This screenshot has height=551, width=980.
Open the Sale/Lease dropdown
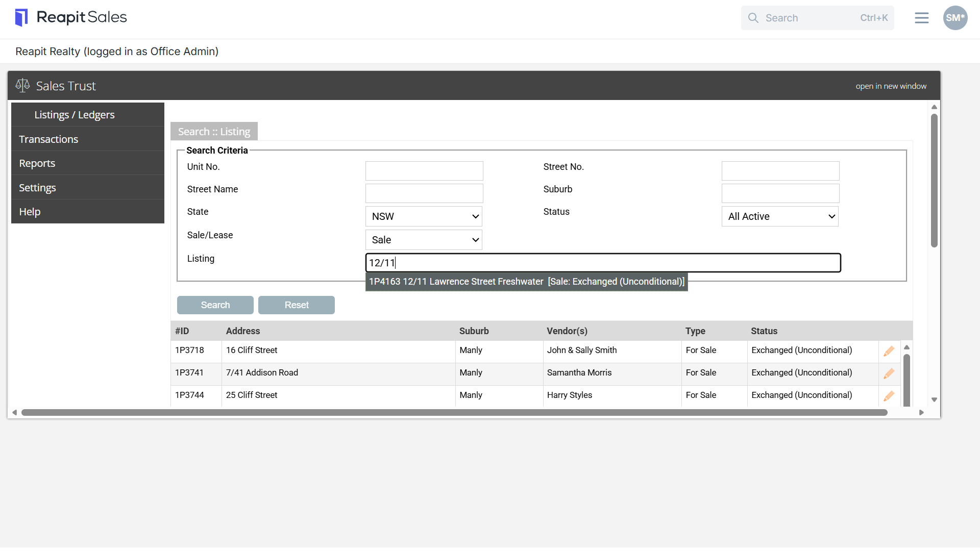424,240
